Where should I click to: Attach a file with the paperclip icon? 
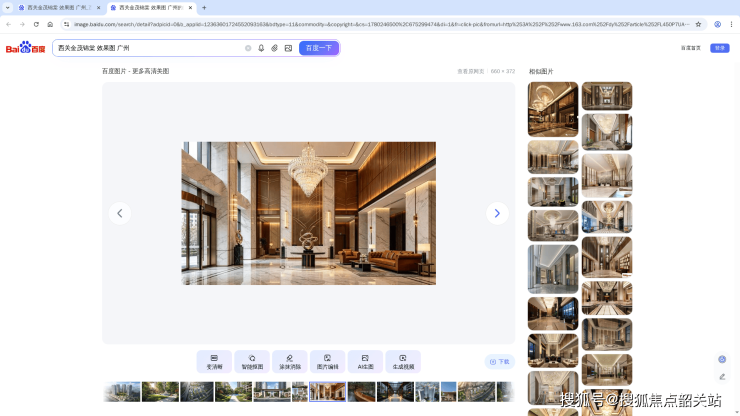274,48
